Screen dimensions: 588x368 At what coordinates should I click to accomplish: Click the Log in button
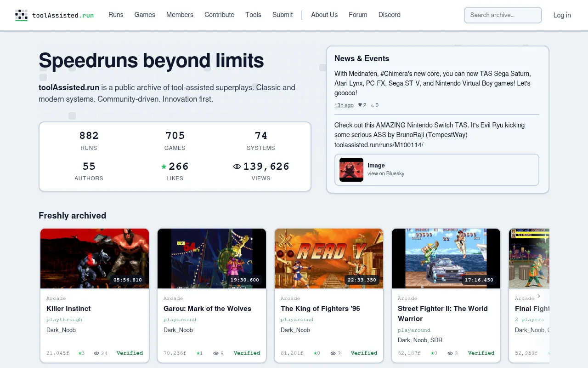[x=562, y=15]
